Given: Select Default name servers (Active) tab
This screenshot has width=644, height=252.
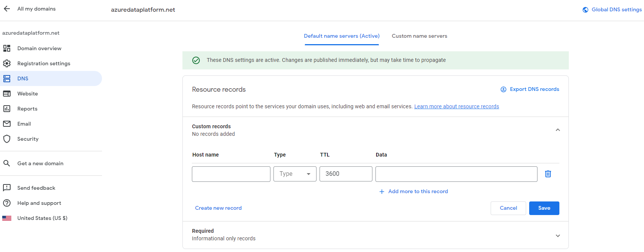Looking at the screenshot, I should point(341,36).
